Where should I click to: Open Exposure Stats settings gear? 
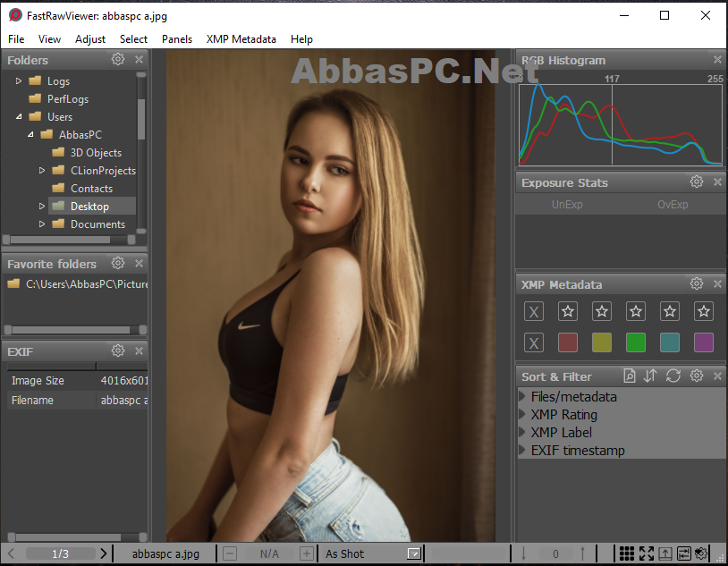[697, 182]
